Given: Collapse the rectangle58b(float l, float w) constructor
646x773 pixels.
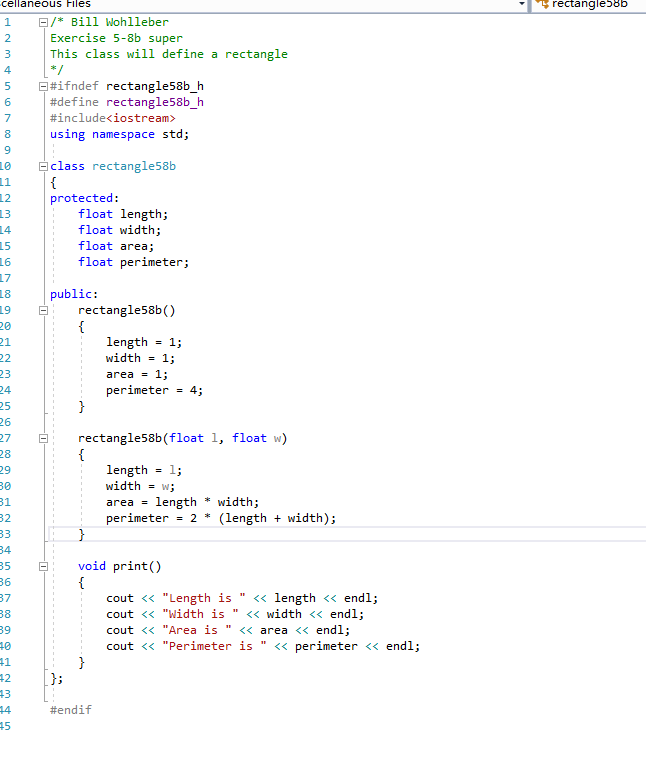Looking at the screenshot, I should 43,438.
